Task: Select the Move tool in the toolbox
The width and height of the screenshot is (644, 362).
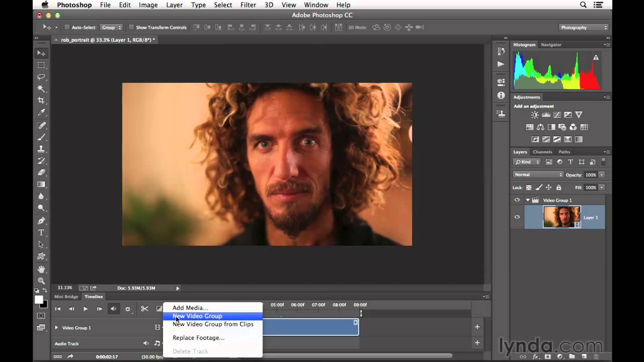Action: point(41,53)
